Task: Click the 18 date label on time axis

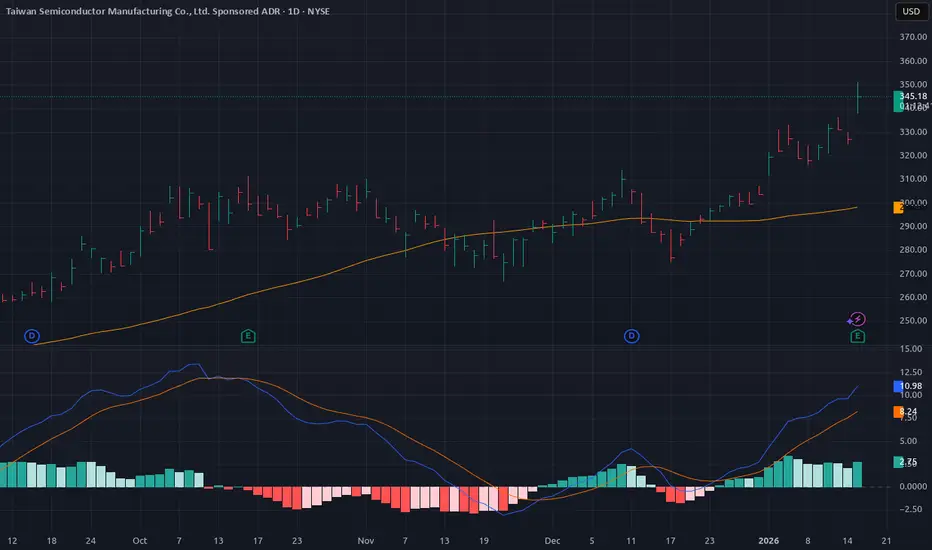Action: pyautogui.click(x=52, y=540)
